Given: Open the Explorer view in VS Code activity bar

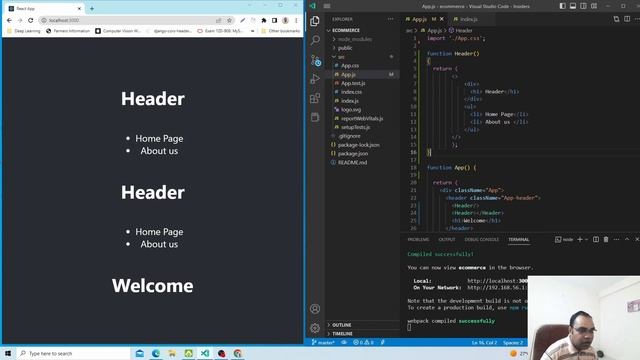Looking at the screenshot, I should [x=315, y=21].
